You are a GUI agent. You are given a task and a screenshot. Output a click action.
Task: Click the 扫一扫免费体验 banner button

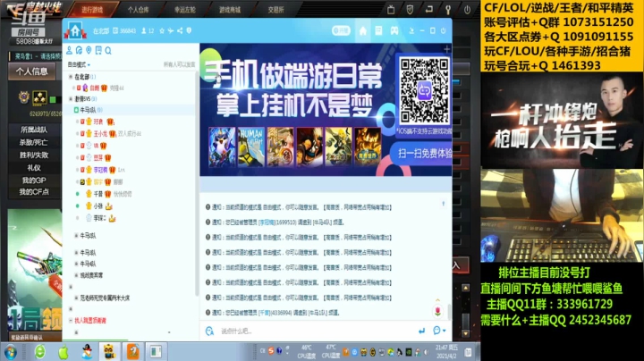pyautogui.click(x=421, y=154)
